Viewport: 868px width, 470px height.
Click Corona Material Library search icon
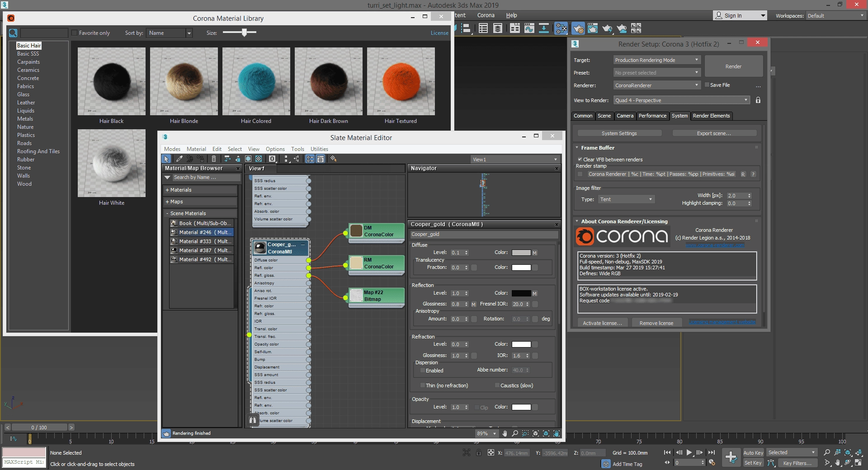(13, 33)
